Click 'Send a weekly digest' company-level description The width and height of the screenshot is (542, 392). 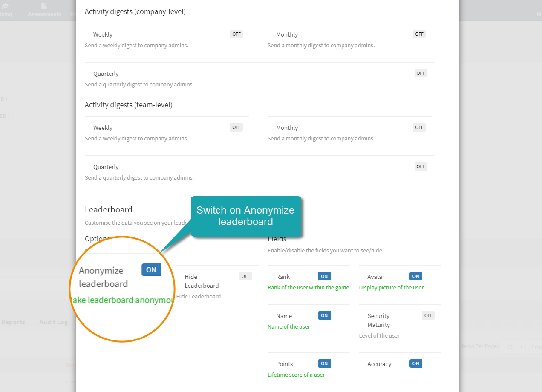(x=136, y=45)
